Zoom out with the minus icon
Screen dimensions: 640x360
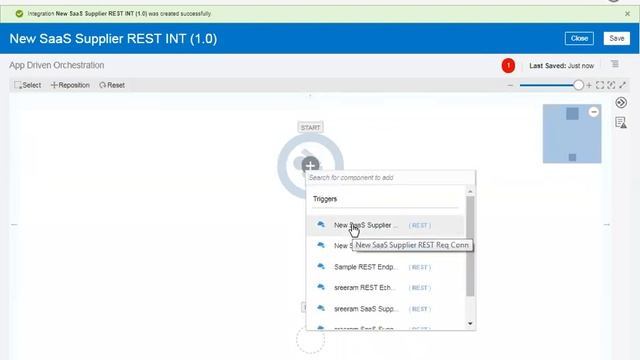click(510, 85)
